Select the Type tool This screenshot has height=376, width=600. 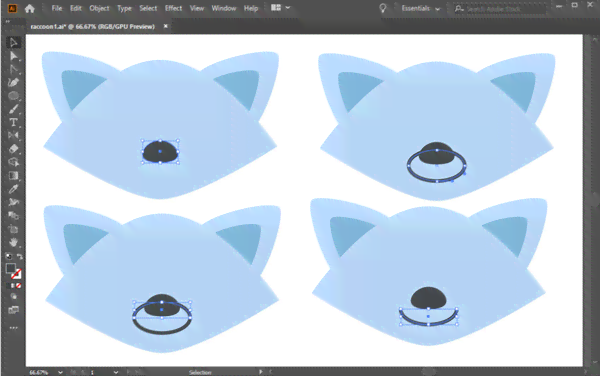coord(13,122)
